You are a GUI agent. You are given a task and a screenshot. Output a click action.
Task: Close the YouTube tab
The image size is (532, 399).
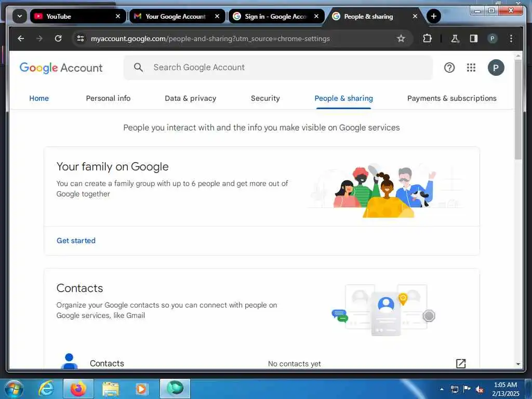[x=118, y=16]
